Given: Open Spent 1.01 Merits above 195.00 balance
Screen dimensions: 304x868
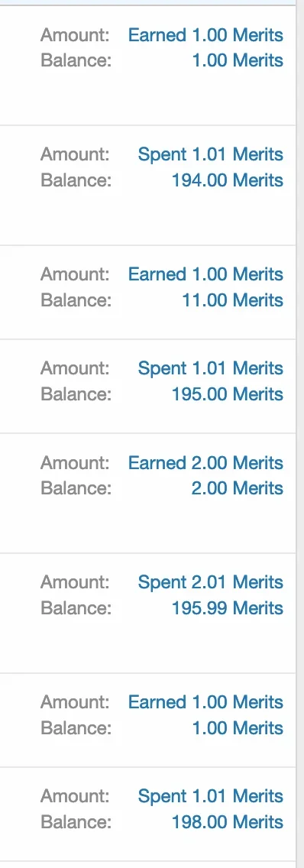Looking at the screenshot, I should [x=210, y=369].
